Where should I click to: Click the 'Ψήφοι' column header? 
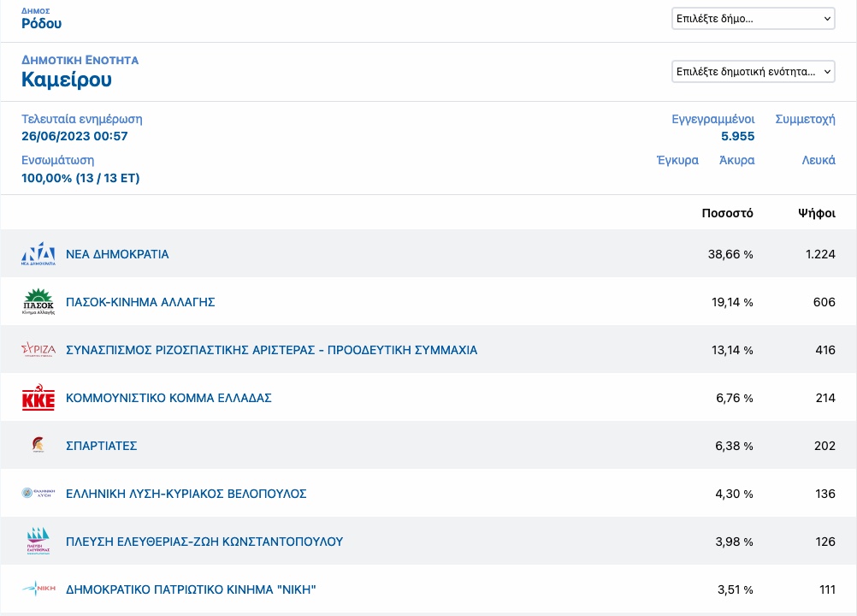point(817,213)
